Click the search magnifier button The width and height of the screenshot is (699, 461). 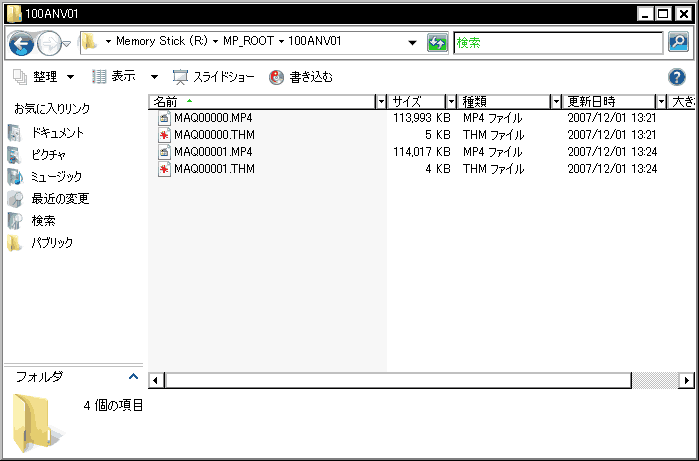point(678,42)
